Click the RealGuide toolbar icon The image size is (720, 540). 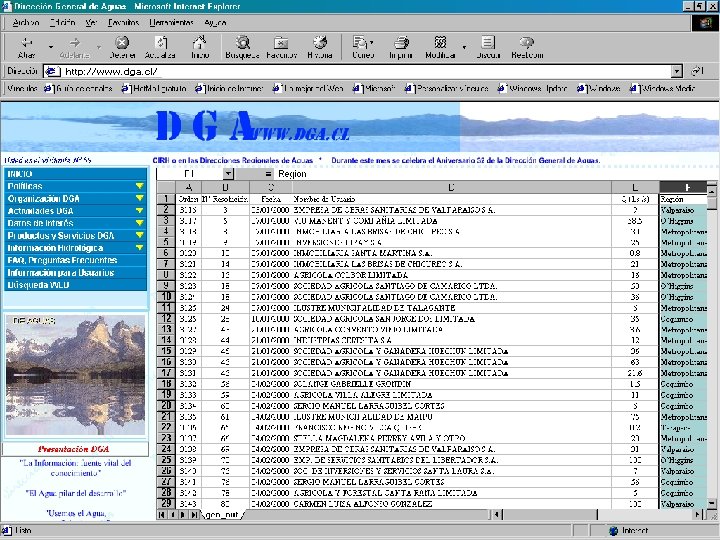[x=527, y=43]
